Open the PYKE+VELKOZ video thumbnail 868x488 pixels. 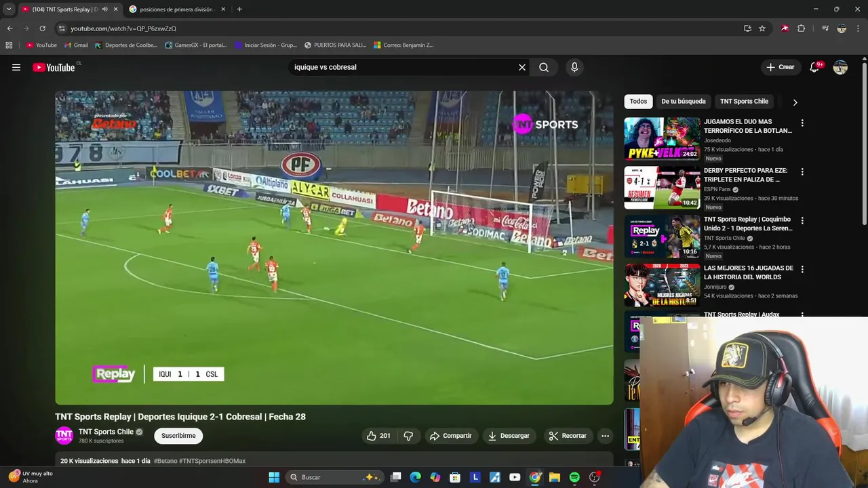tap(662, 138)
